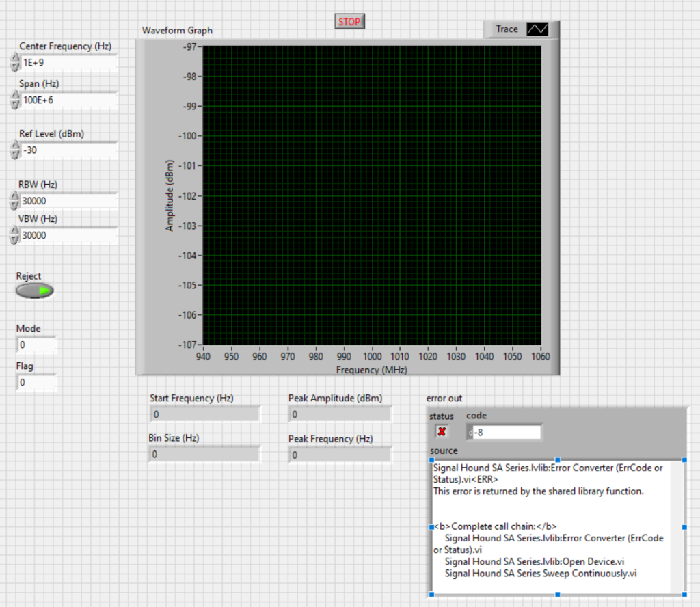Click the Trace label in the legend
This screenshot has width=700, height=607.
[506, 29]
